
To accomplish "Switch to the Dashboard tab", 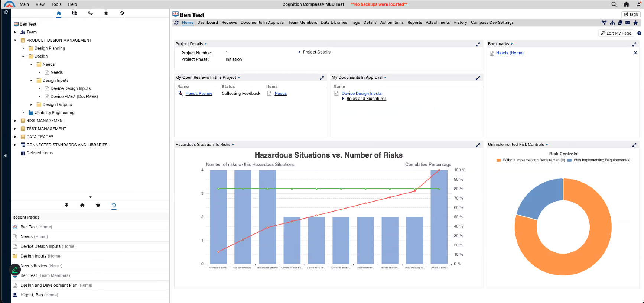I will [208, 23].
